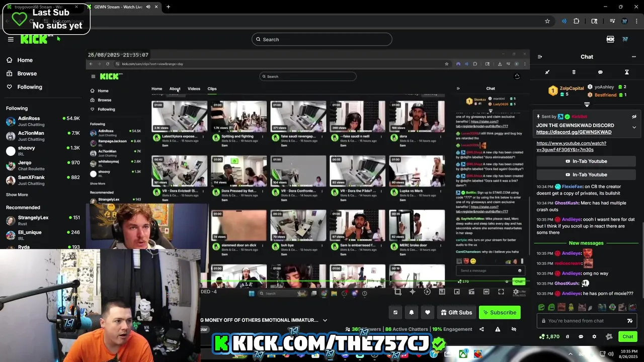Open Browse in left sidebar
This screenshot has width=644, height=362.
pos(22,73)
